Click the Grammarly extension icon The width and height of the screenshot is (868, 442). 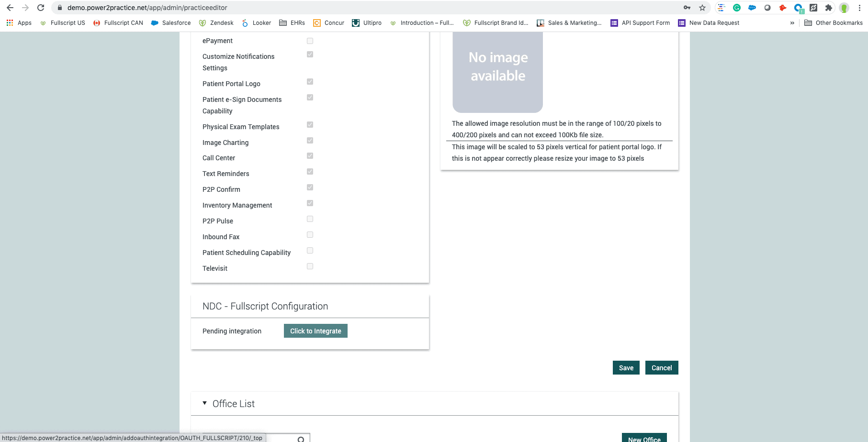736,8
